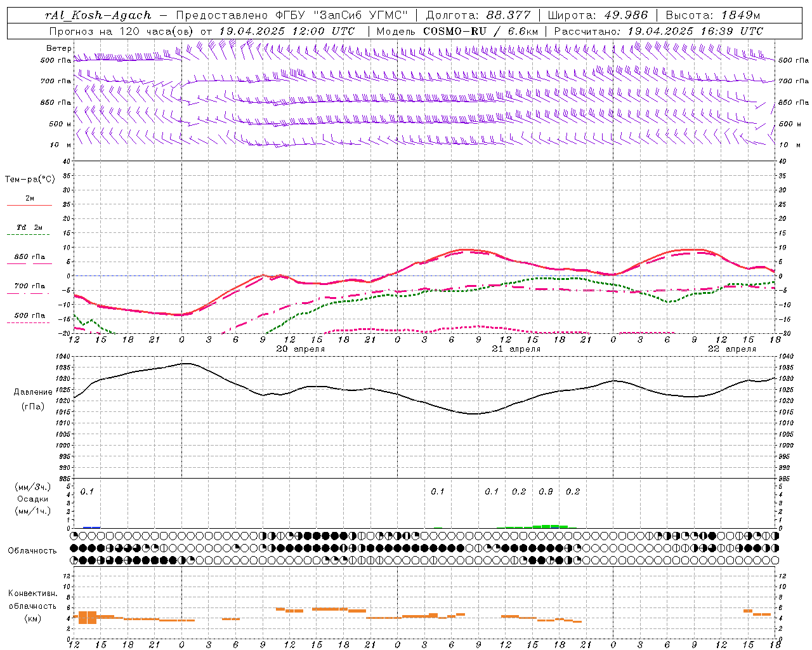Image resolution: width=812 pixels, height=650 pixels.
Task: Click the (мм/1ч.) precipitation unit label
Action: pos(33,511)
